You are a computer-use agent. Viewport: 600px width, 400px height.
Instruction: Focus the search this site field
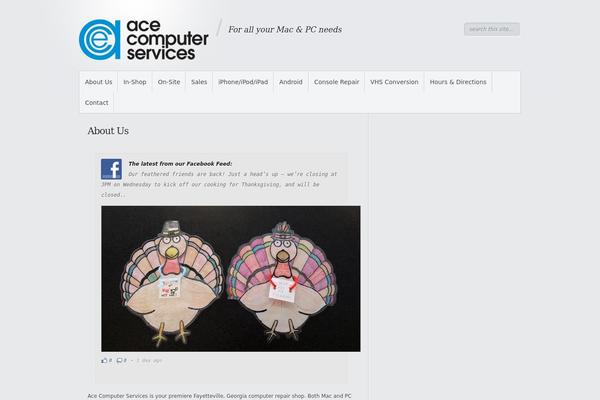click(x=492, y=29)
